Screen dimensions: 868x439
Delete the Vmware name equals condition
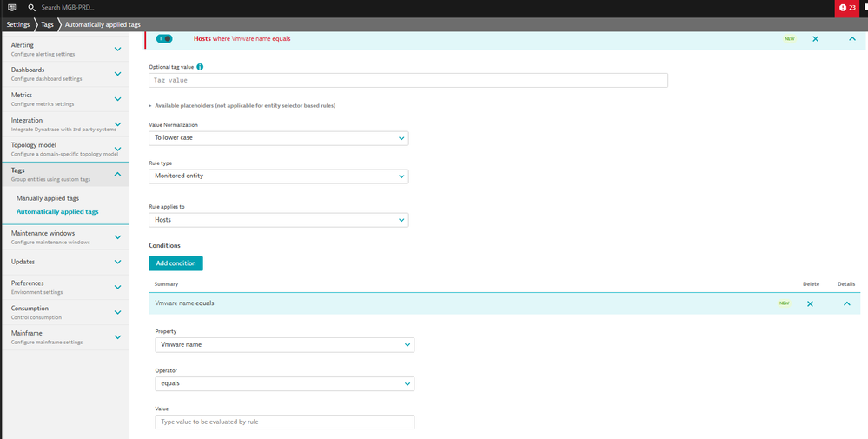810,303
